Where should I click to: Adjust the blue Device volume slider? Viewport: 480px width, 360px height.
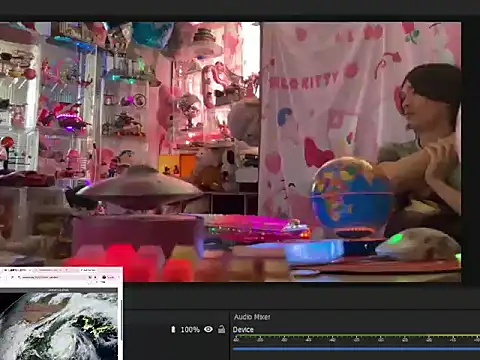(x=356, y=349)
